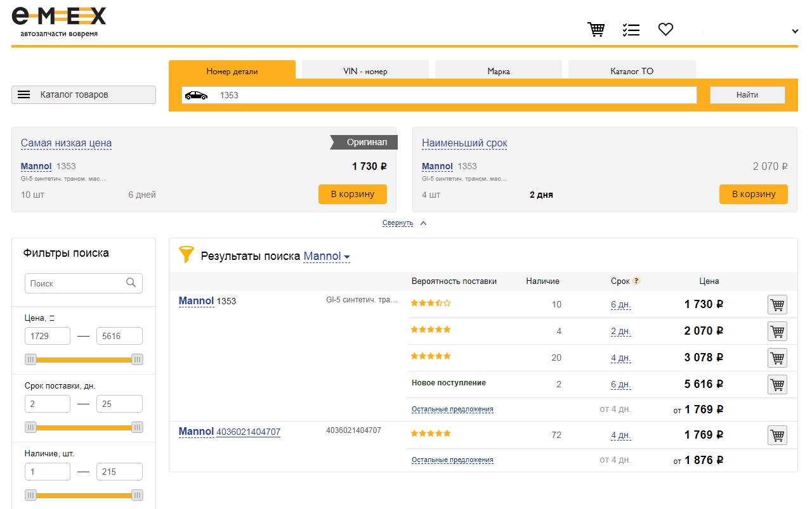
Task: Click minimum price field 1729
Action: 48,336
